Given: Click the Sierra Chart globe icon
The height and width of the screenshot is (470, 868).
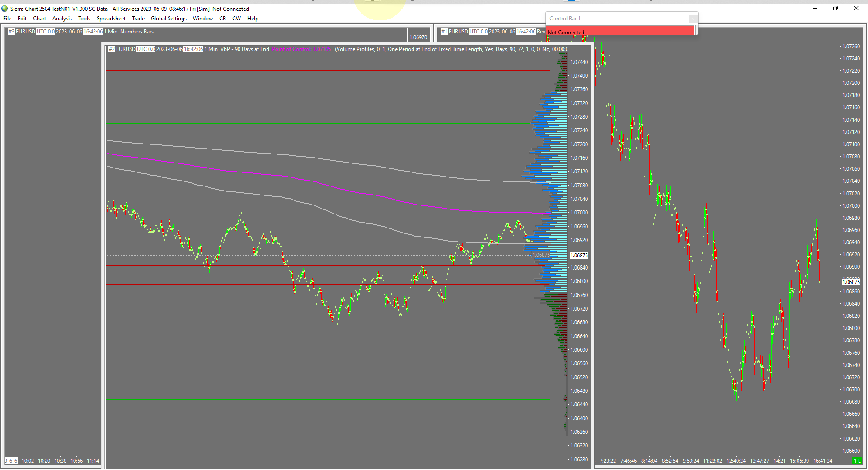Looking at the screenshot, I should click(5, 9).
